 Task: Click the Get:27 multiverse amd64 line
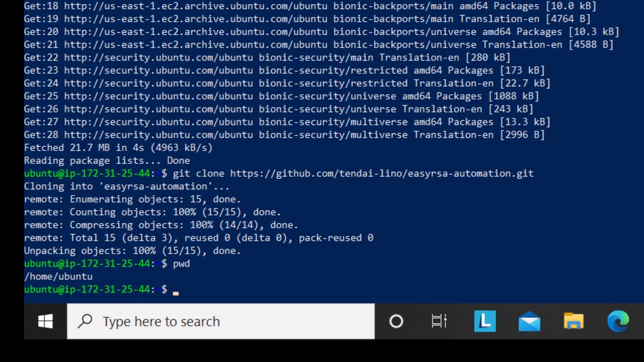[287, 122]
